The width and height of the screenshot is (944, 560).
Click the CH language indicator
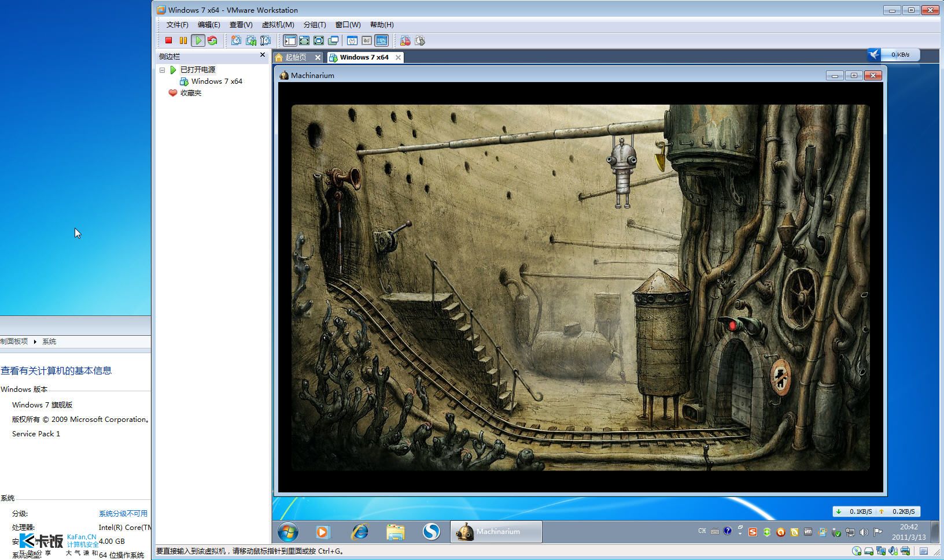click(702, 531)
